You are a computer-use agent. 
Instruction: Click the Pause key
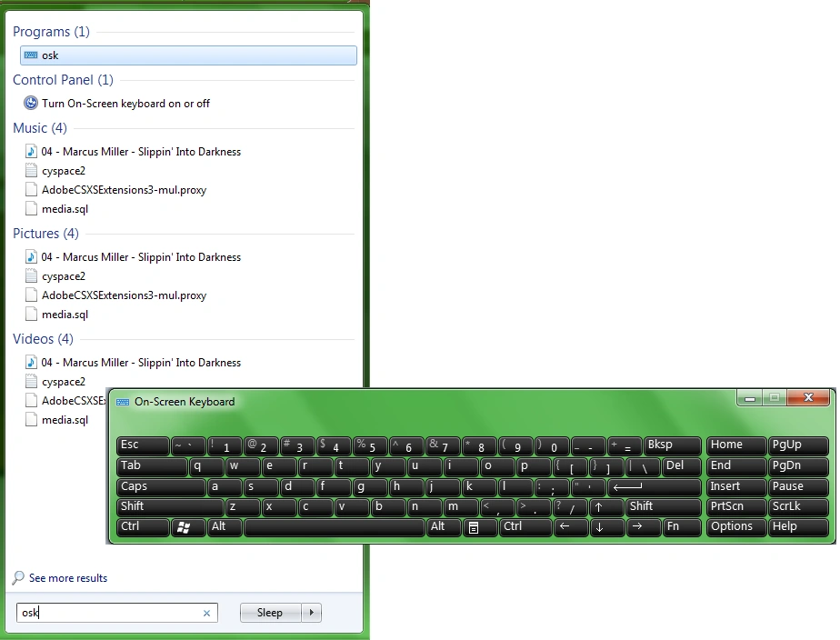click(798, 487)
